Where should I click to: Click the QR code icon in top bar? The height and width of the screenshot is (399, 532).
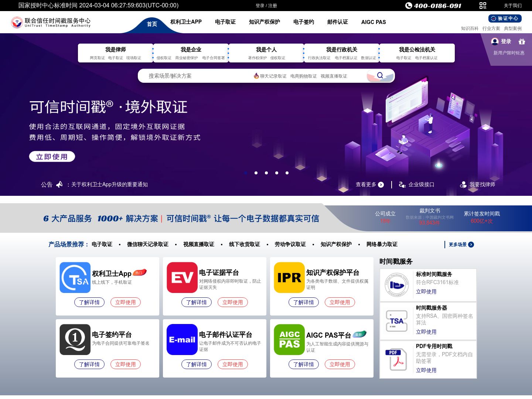pyautogui.click(x=482, y=6)
